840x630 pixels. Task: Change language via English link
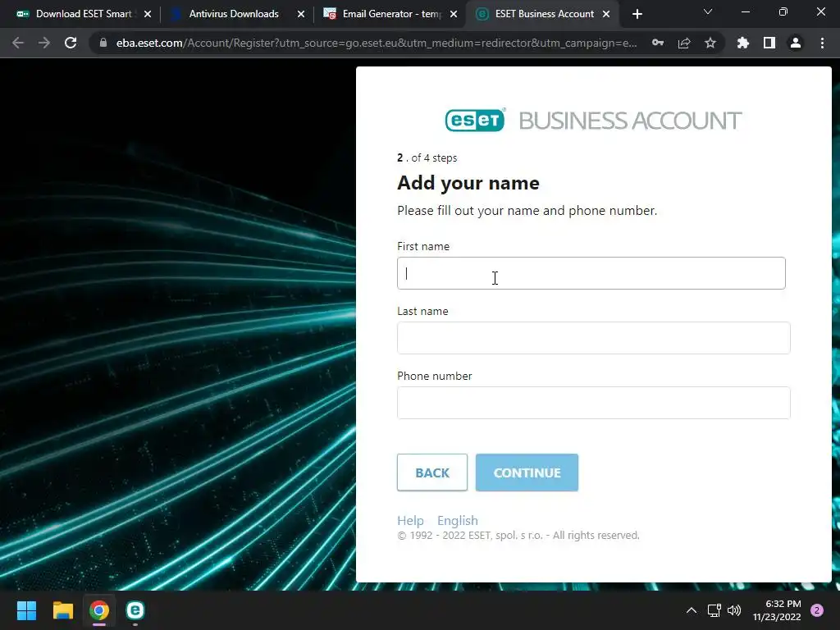[x=458, y=521]
